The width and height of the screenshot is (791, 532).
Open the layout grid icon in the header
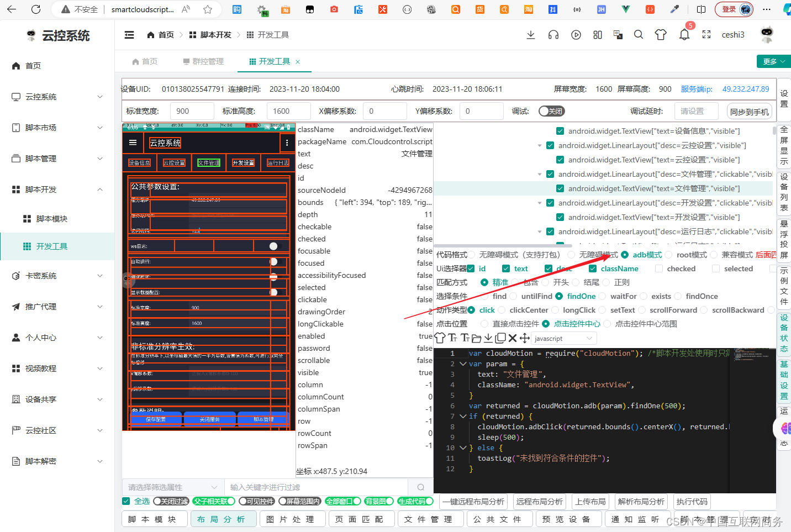pos(598,35)
